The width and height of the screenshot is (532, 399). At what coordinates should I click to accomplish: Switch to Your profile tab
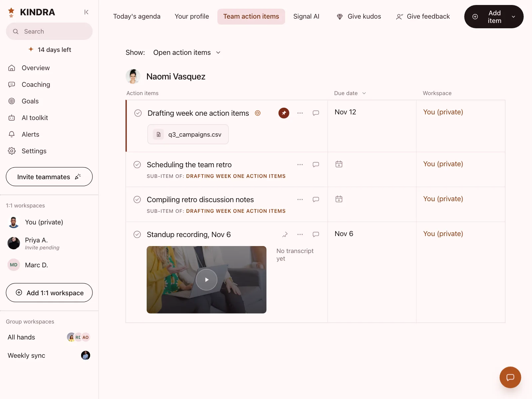[x=192, y=16]
